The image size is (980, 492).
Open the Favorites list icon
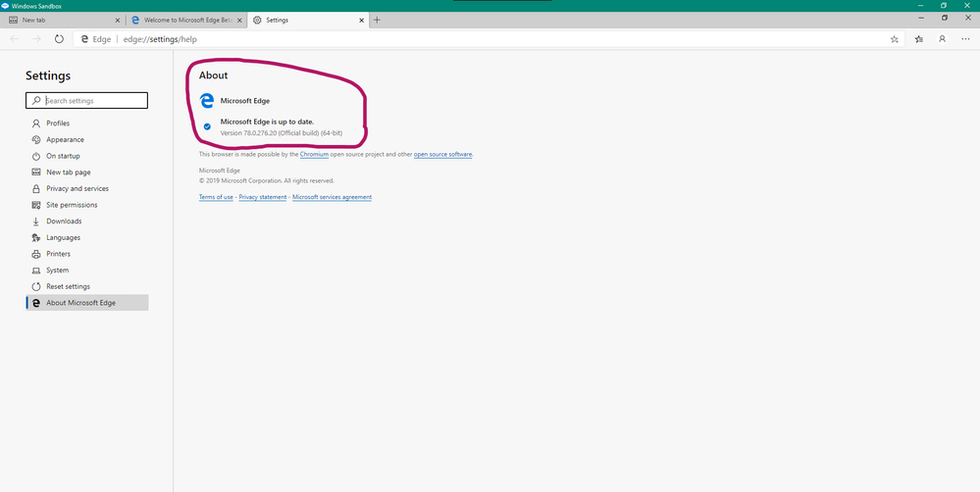coord(919,38)
